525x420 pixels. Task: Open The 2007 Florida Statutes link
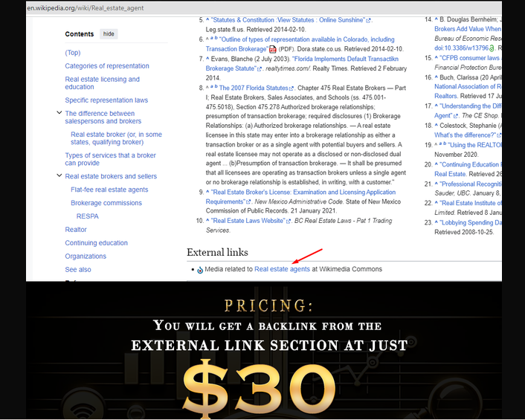click(254, 88)
